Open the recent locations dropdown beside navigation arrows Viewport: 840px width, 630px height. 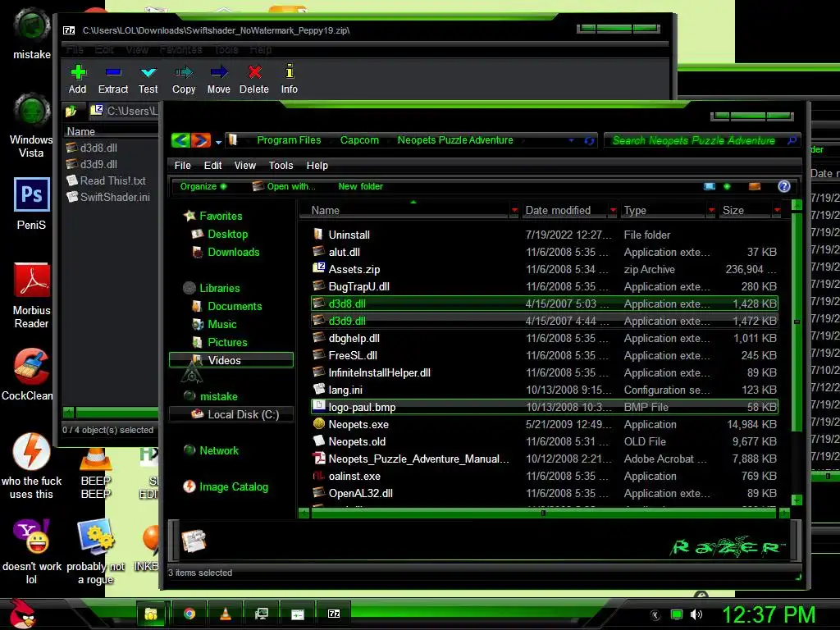(x=218, y=142)
